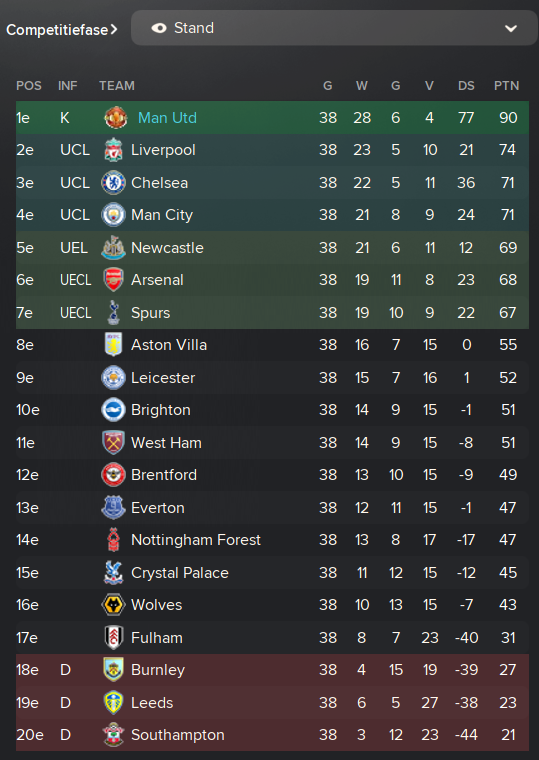The width and height of the screenshot is (539, 760).
Task: Open the Stand view dropdown
Action: 334,28
